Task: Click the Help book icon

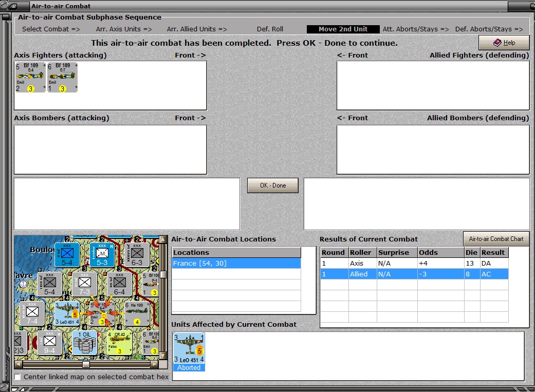Action: [497, 43]
